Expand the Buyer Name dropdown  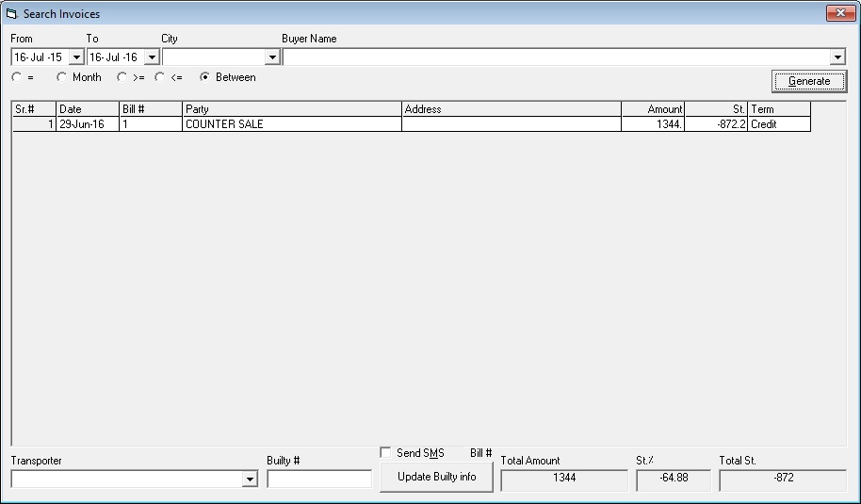tap(837, 57)
